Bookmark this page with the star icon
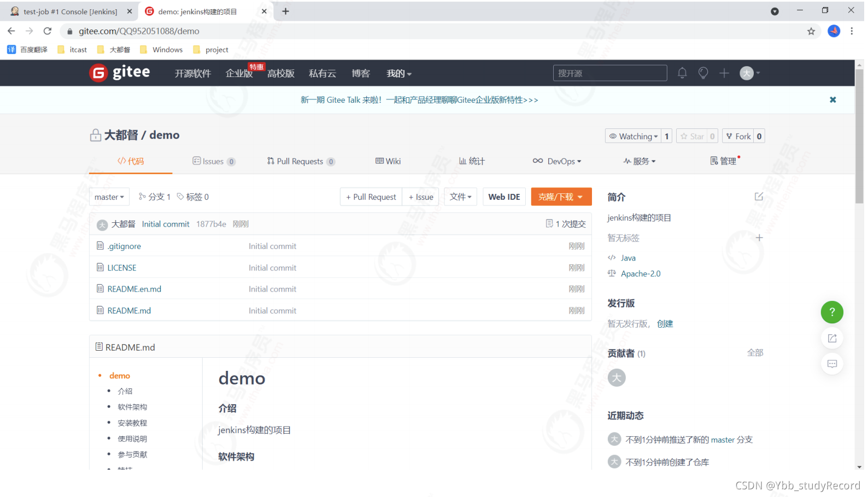 click(811, 31)
